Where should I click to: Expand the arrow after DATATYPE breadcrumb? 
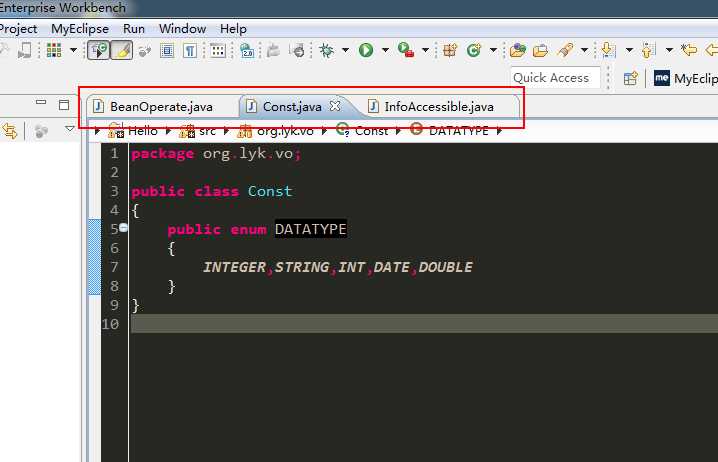499,131
